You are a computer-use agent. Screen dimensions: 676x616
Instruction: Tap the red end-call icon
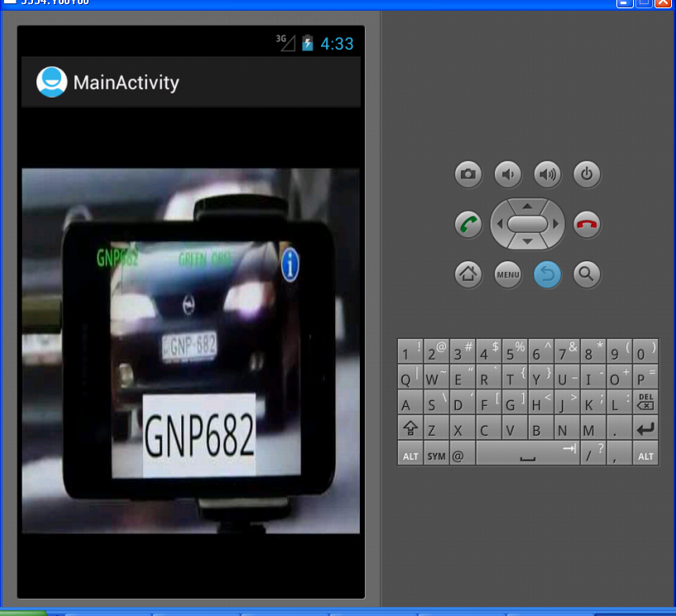(587, 223)
